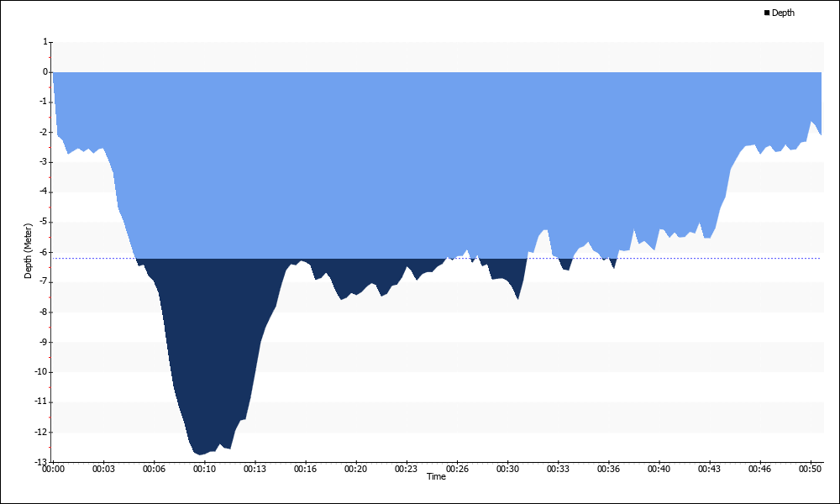Click the Depth legend label

tap(783, 13)
